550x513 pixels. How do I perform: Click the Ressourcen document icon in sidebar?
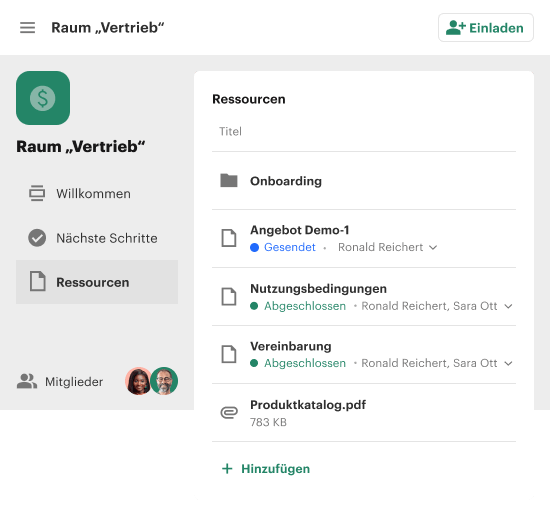pyautogui.click(x=37, y=282)
